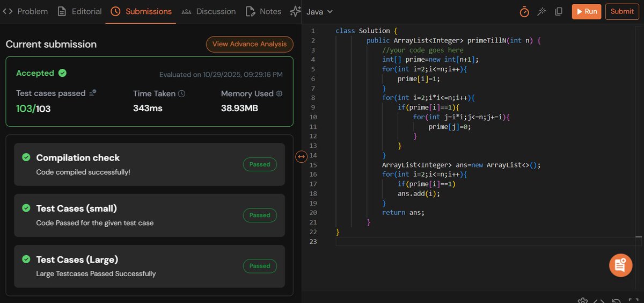
Task: Click line number 23 in gutter
Action: coord(312,242)
